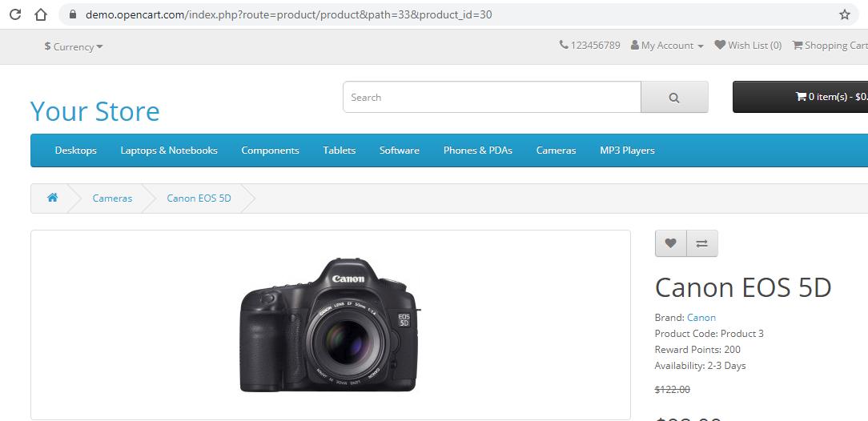868x421 pixels.
Task: Compare this product using arrows icon
Action: pos(702,243)
